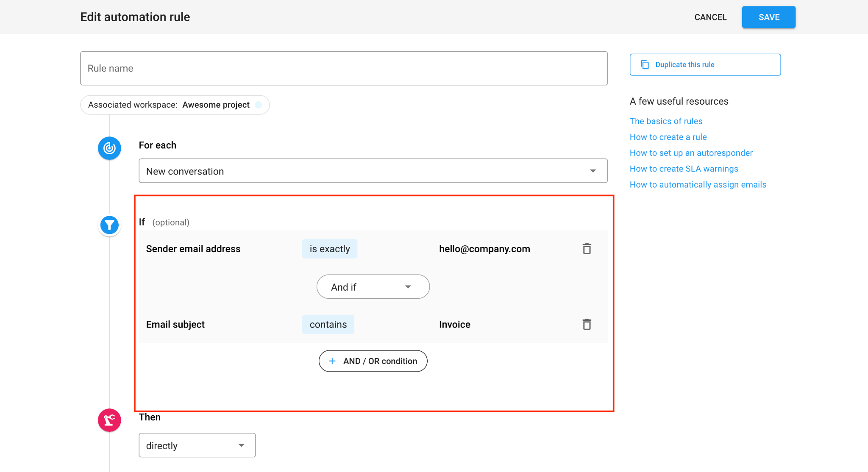Click the light blue workspace color dot

click(x=259, y=105)
